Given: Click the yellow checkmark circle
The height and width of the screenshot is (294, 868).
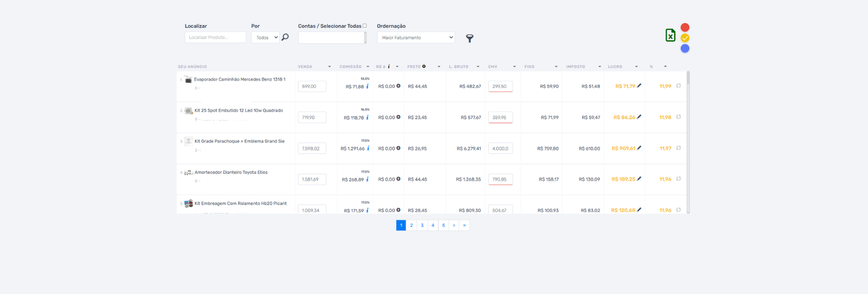Looking at the screenshot, I should coord(685,38).
